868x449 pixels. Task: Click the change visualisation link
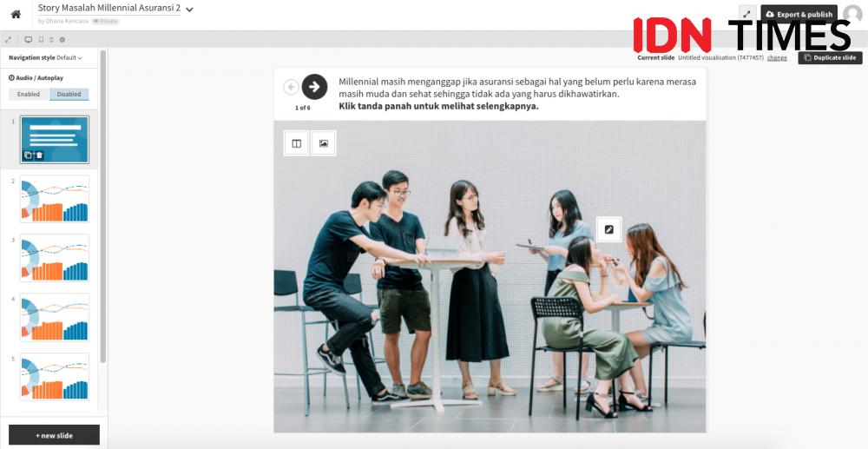(777, 57)
